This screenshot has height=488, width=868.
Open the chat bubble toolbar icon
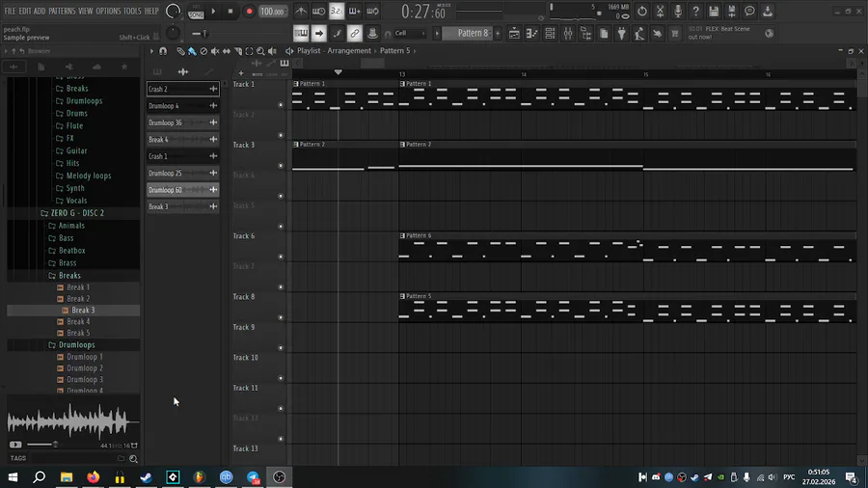pos(749,11)
